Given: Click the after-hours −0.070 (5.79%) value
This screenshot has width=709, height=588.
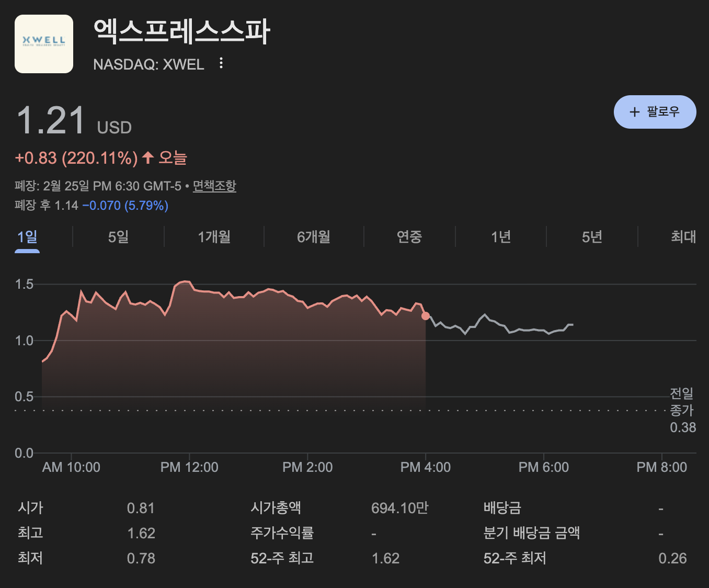Looking at the screenshot, I should [125, 206].
